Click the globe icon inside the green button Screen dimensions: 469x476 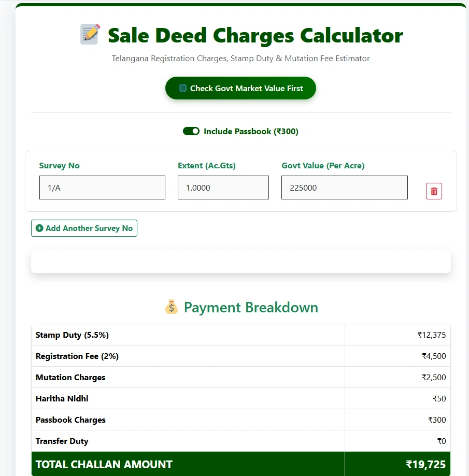coord(182,88)
